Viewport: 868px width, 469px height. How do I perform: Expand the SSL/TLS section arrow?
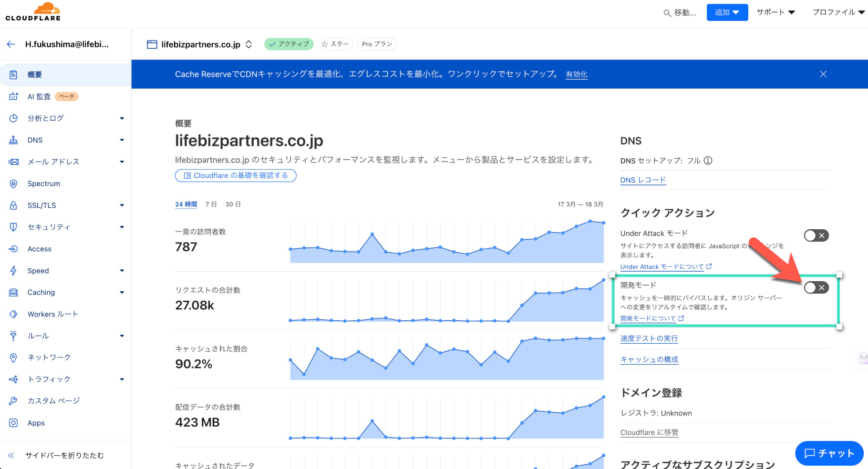[122, 205]
